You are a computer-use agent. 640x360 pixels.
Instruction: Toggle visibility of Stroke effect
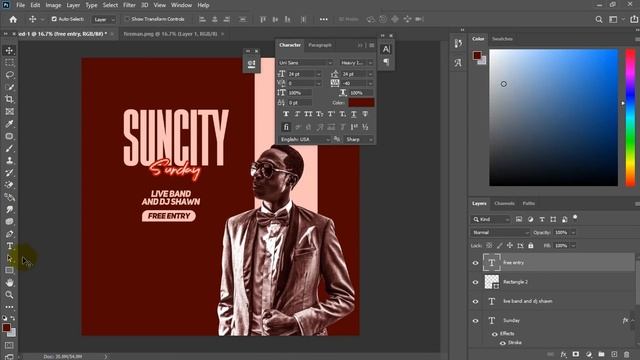coord(502,343)
